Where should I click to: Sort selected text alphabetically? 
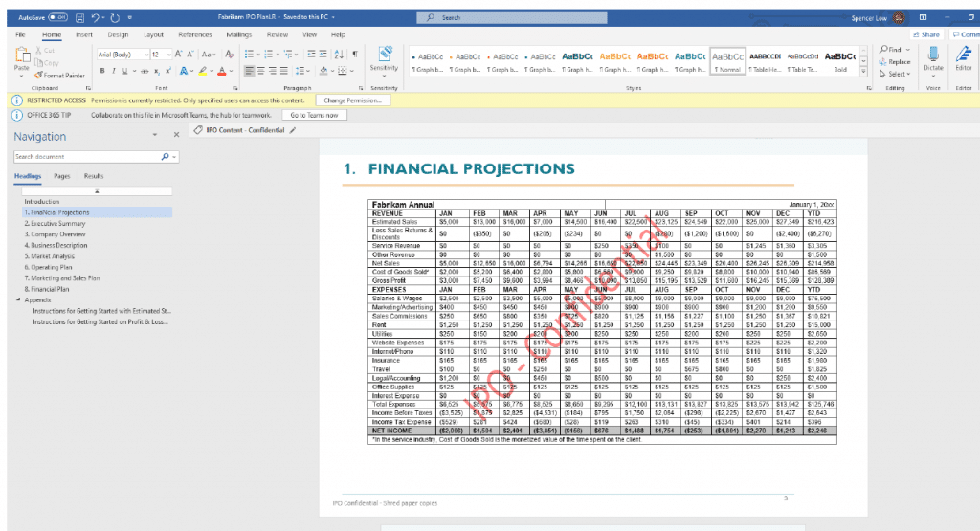click(x=339, y=55)
